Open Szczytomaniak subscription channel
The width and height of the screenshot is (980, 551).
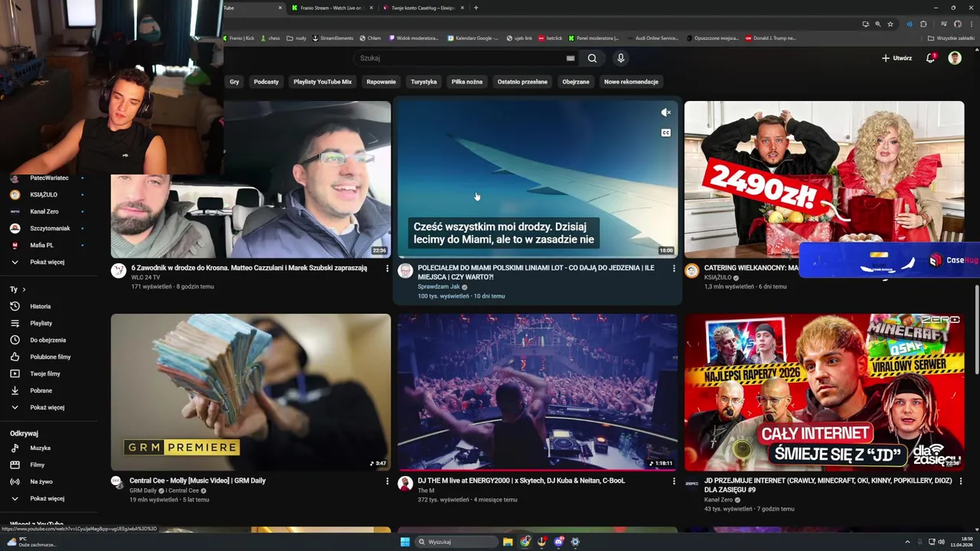click(50, 228)
